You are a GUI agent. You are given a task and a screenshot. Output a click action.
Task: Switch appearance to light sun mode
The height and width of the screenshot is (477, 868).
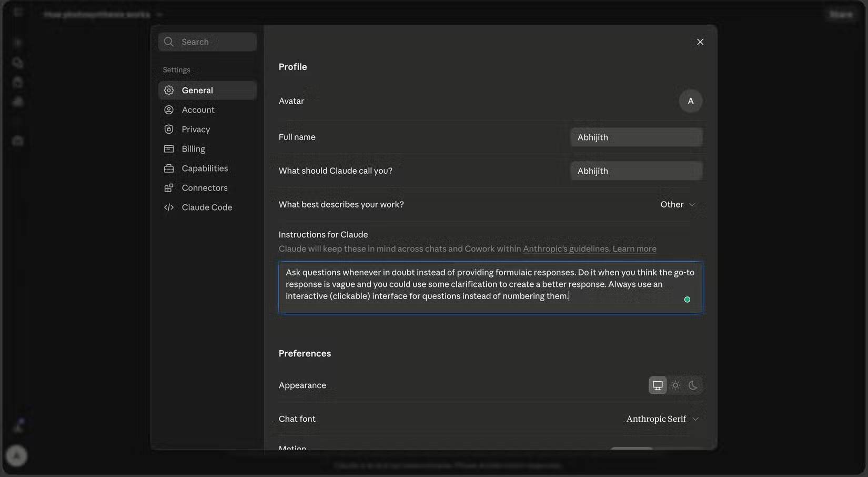[x=676, y=385]
